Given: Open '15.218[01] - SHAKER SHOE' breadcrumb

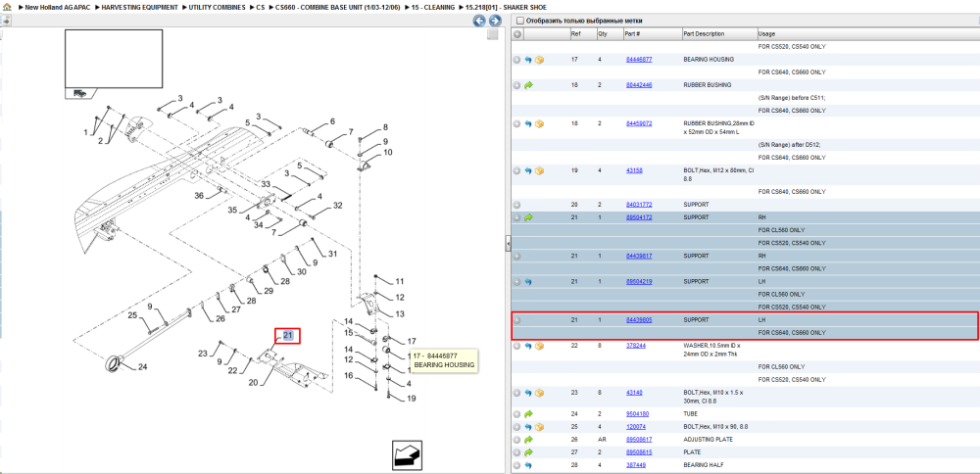Looking at the screenshot, I should click(x=506, y=7).
